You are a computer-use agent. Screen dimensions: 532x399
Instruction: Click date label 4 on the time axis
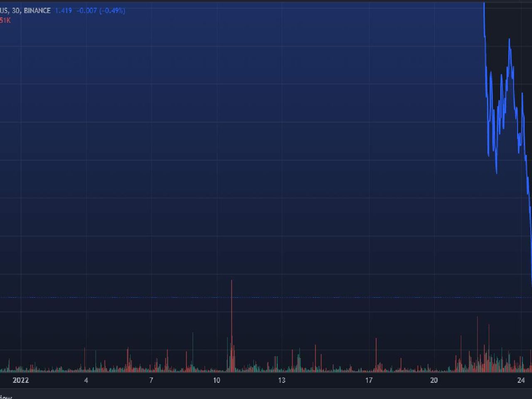(86, 380)
